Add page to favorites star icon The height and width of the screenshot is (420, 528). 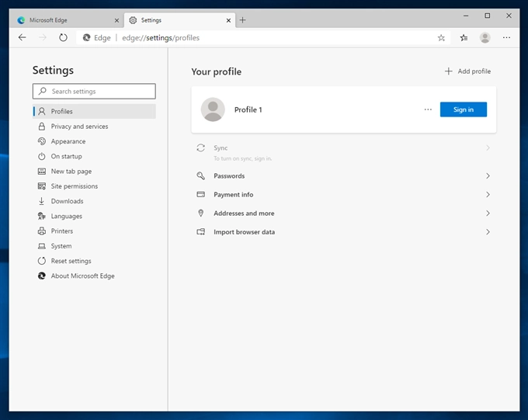[441, 38]
